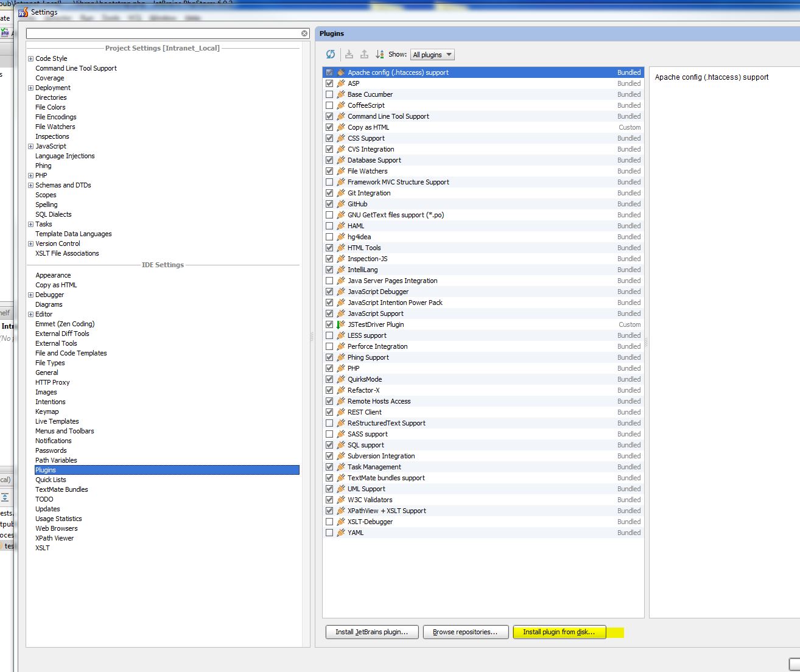
Task: Select the Java Server Pages Integration row
Action: (x=483, y=281)
